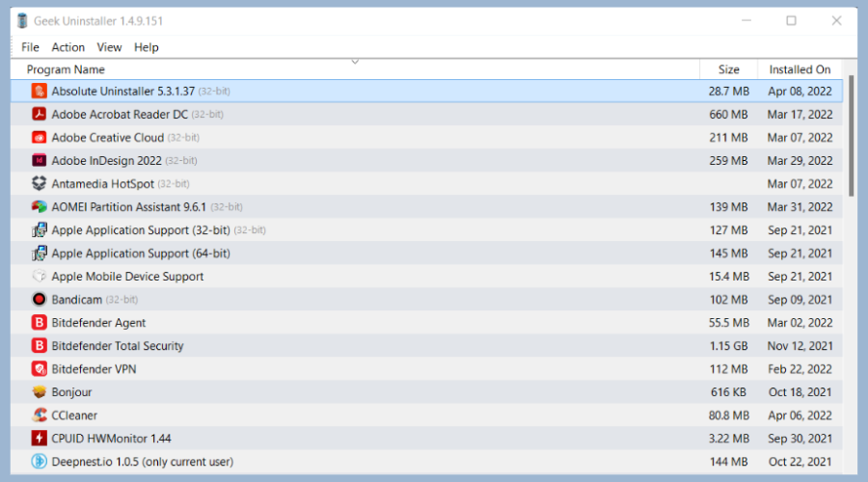This screenshot has width=868, height=482.
Task: Open the File menu
Action: point(30,47)
